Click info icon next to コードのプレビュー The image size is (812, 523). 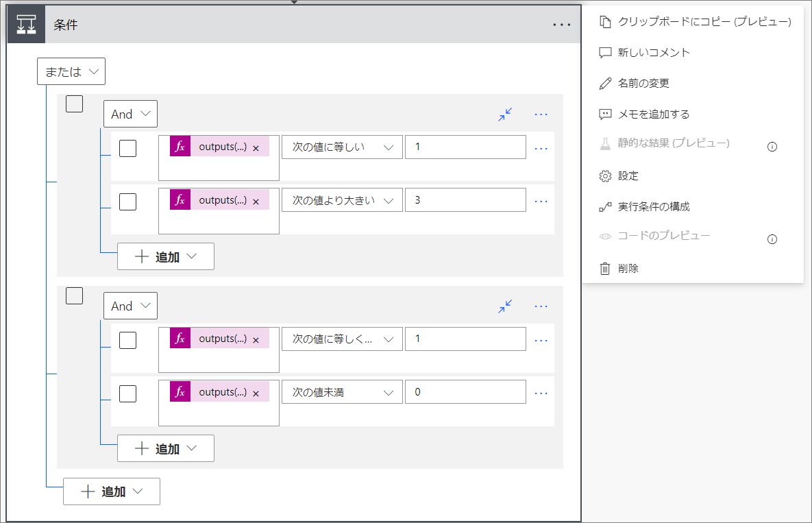click(x=772, y=239)
